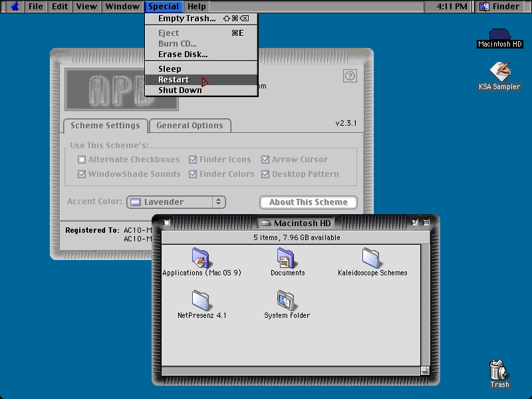532x399 pixels.
Task: Choose Empty Trash from Special menu
Action: 201,19
